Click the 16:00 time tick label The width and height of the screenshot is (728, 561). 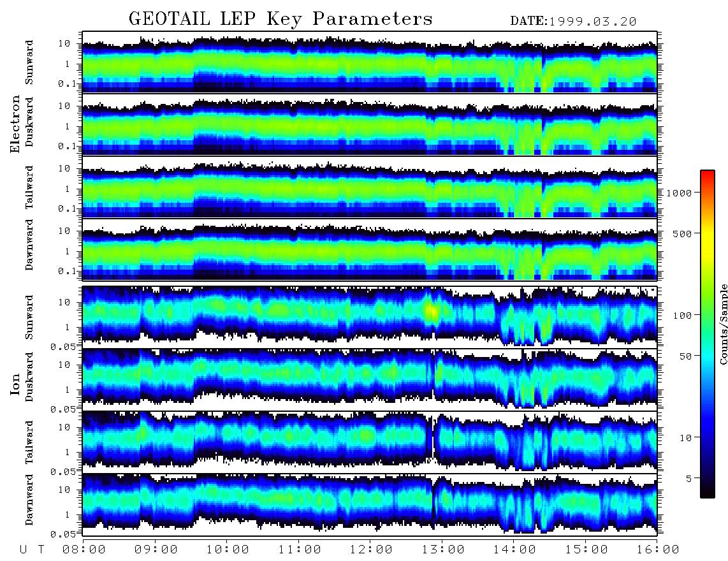click(657, 550)
